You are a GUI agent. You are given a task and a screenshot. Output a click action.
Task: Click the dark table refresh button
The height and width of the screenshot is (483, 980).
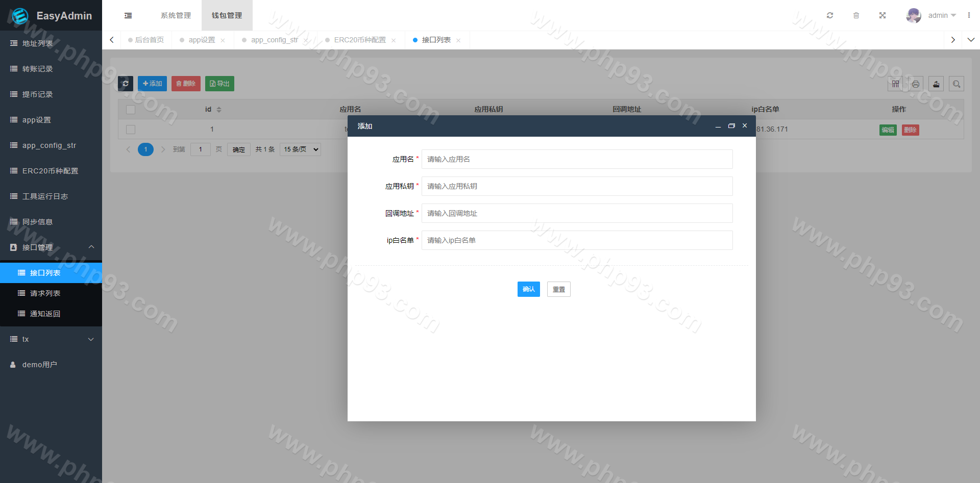click(x=126, y=84)
